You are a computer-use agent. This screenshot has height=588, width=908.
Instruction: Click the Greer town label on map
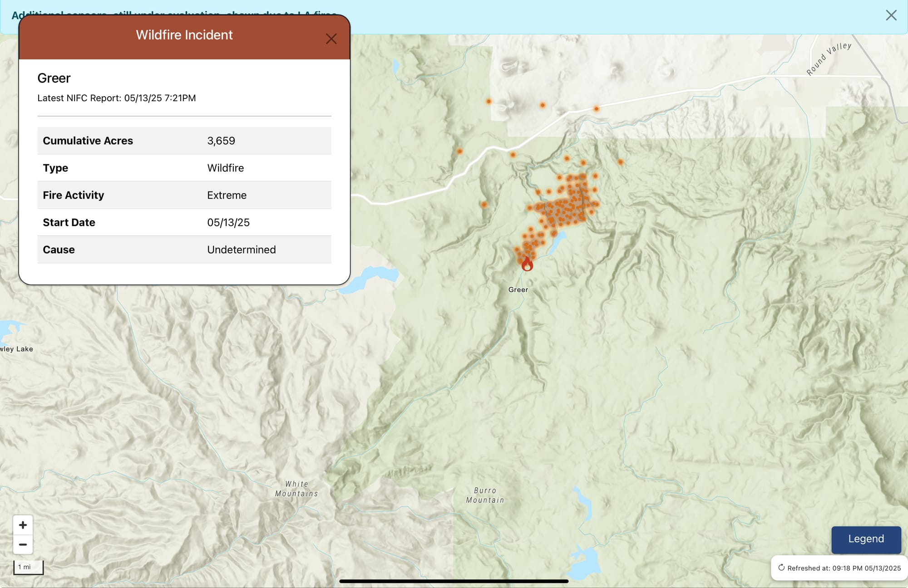(x=518, y=289)
